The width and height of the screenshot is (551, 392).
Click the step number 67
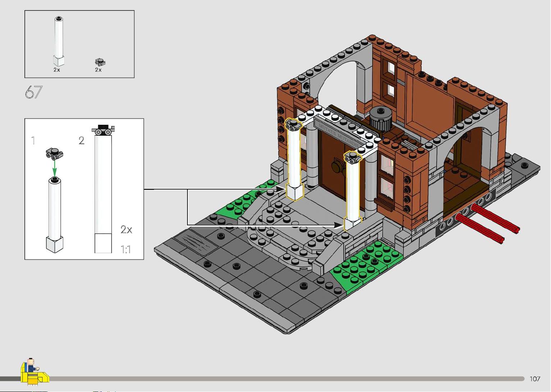pyautogui.click(x=33, y=92)
